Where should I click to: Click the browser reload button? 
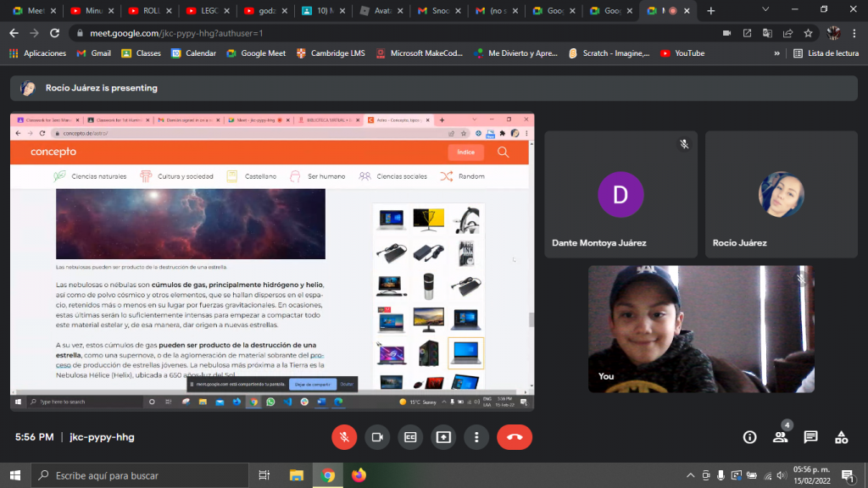click(54, 33)
